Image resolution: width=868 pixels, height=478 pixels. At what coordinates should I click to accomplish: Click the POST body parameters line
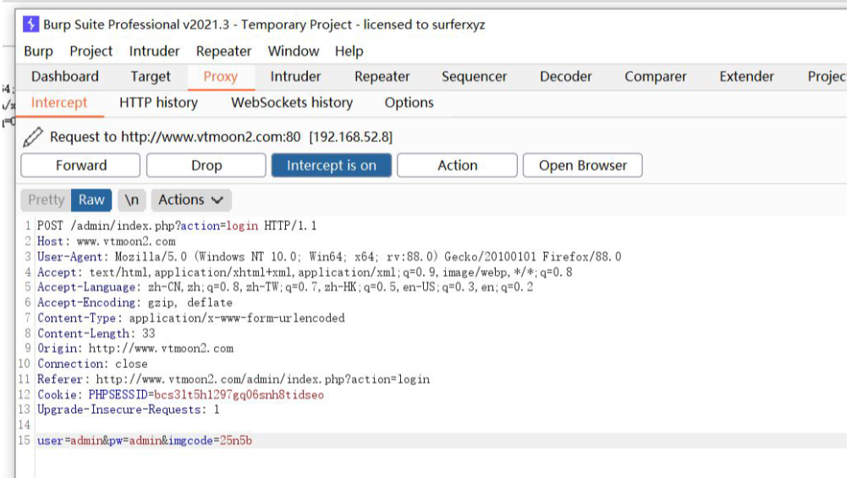pyautogui.click(x=145, y=441)
